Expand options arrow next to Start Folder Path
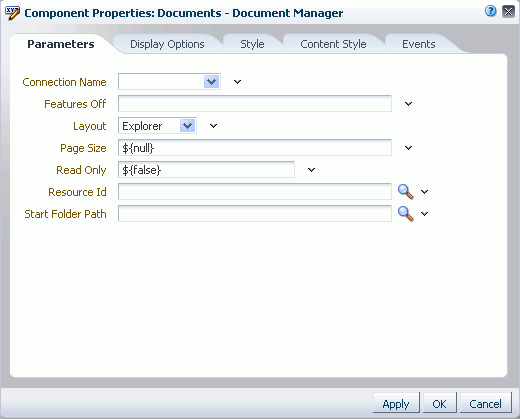 pyautogui.click(x=424, y=214)
